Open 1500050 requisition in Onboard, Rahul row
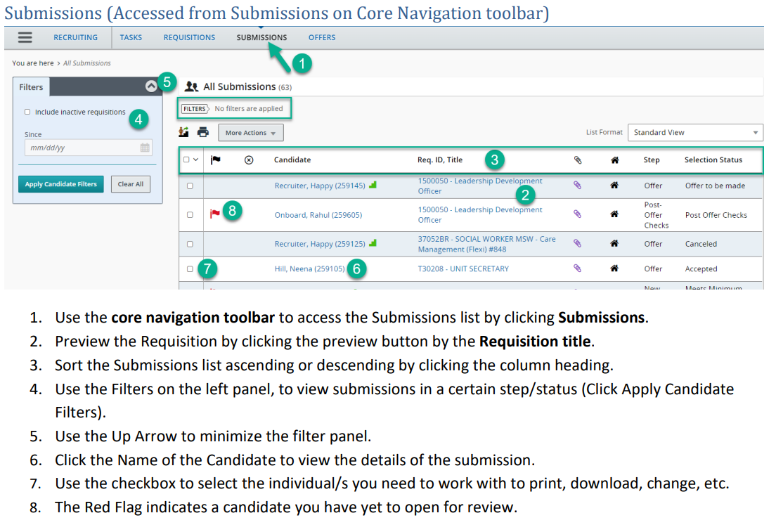The width and height of the screenshot is (776, 532). coord(479,215)
